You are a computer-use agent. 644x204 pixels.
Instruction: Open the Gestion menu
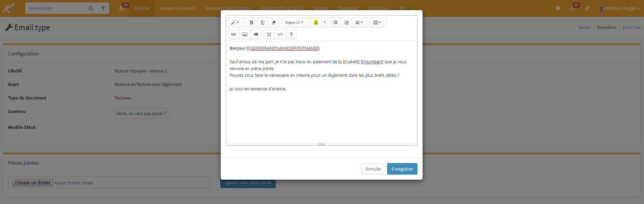(x=321, y=8)
